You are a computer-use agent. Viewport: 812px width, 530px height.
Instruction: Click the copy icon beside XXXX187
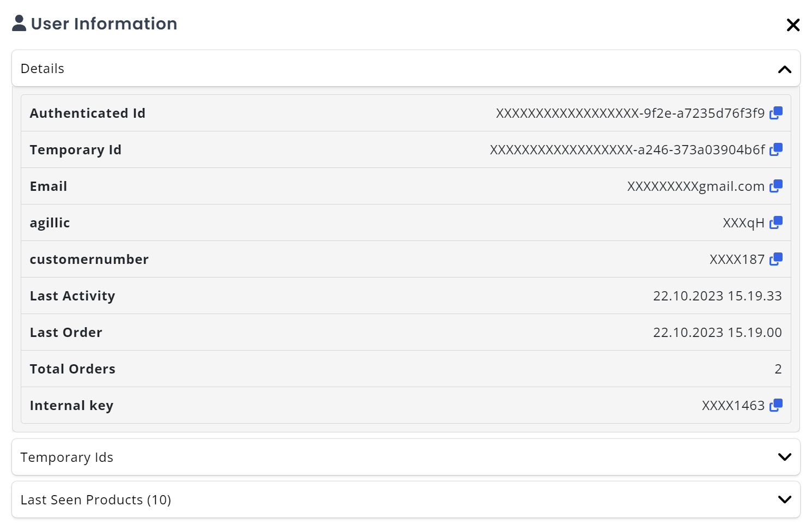click(x=776, y=258)
